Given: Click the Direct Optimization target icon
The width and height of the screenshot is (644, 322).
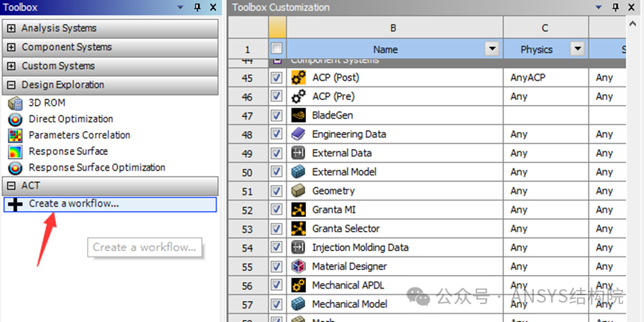Looking at the screenshot, I should tap(15, 120).
